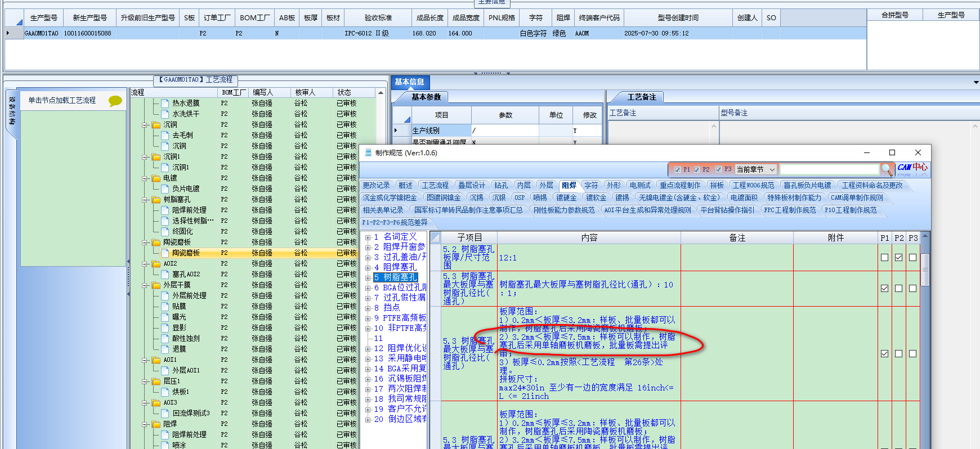Expand chapter 1 名词定义 node

(x=368, y=237)
